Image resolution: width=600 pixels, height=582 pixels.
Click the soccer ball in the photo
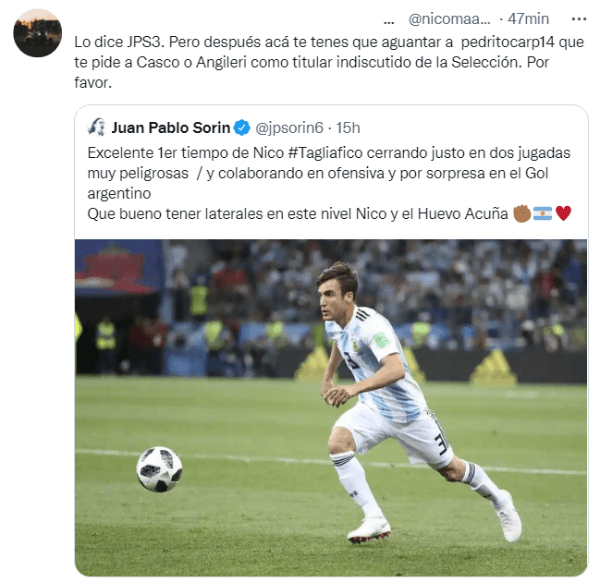tap(159, 469)
